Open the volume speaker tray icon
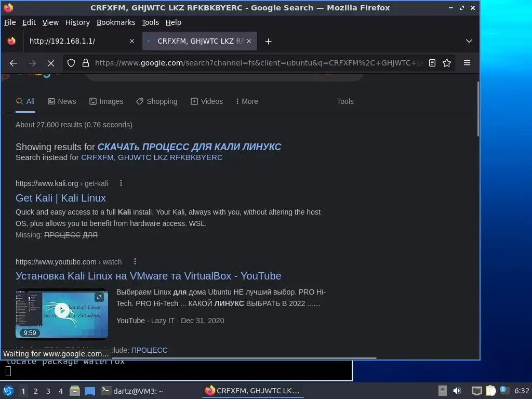This screenshot has width=532, height=399. tap(457, 391)
